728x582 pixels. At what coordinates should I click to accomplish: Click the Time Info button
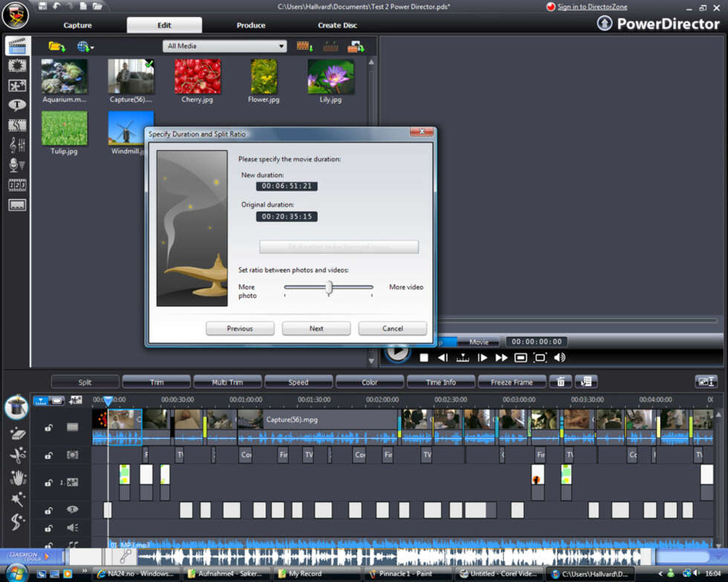click(441, 382)
